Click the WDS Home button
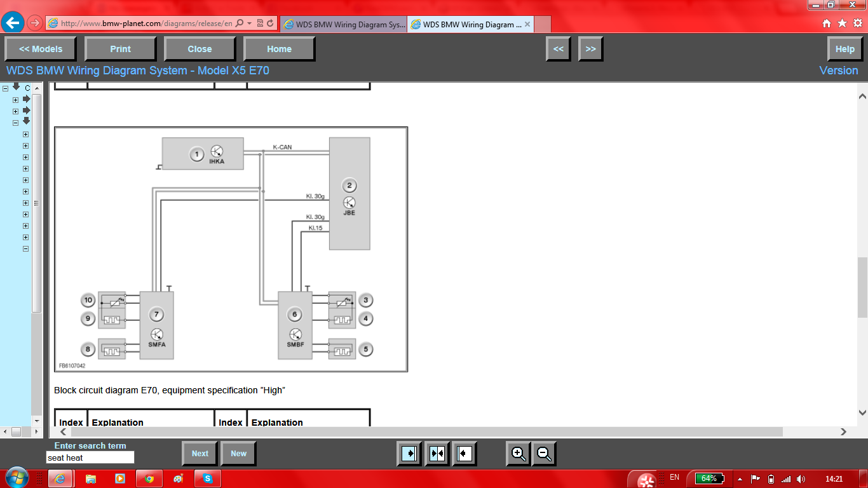The width and height of the screenshot is (868, 488). point(279,49)
